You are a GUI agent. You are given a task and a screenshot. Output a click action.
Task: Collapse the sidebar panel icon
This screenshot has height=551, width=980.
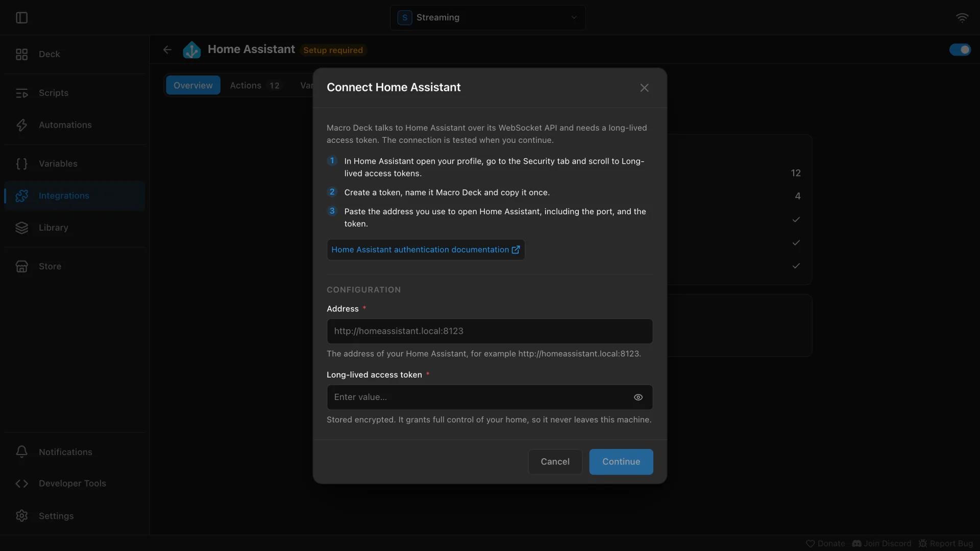click(x=21, y=18)
